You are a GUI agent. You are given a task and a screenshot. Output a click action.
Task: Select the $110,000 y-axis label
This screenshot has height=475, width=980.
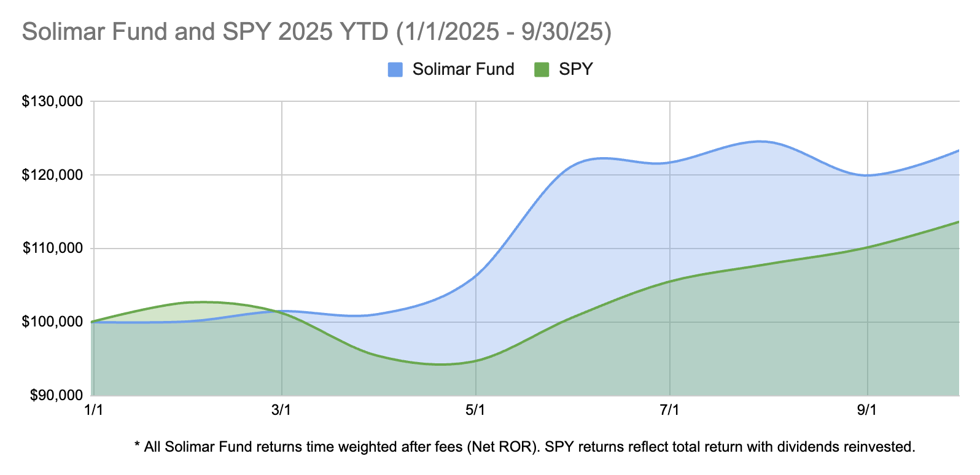52,249
